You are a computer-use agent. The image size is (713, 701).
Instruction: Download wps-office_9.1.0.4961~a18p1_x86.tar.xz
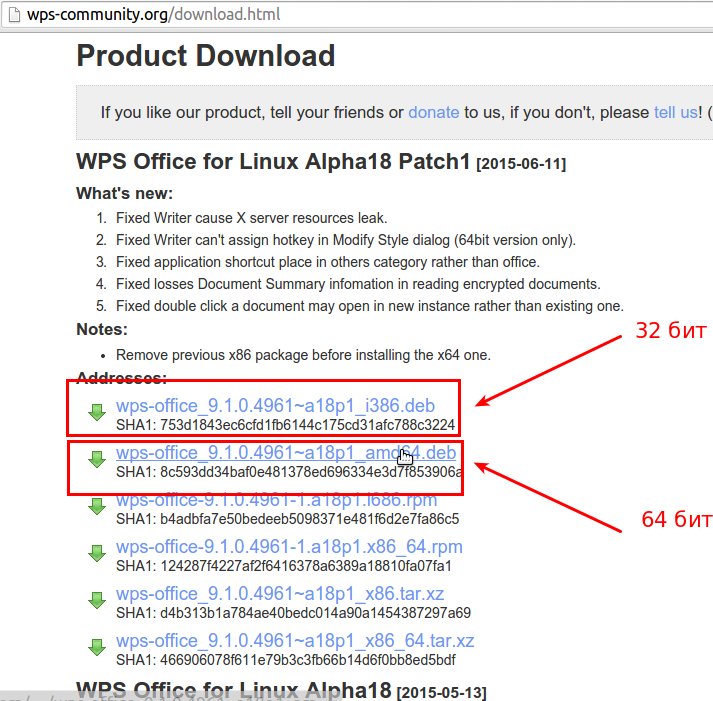280,594
